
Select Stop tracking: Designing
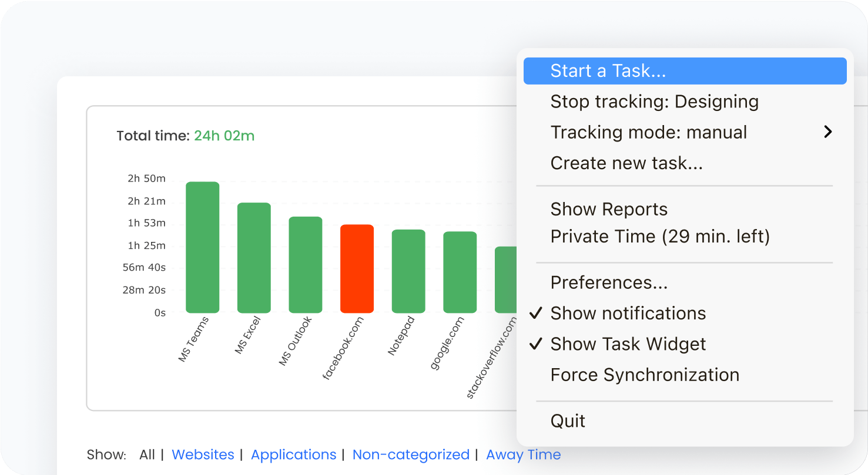[x=654, y=102]
